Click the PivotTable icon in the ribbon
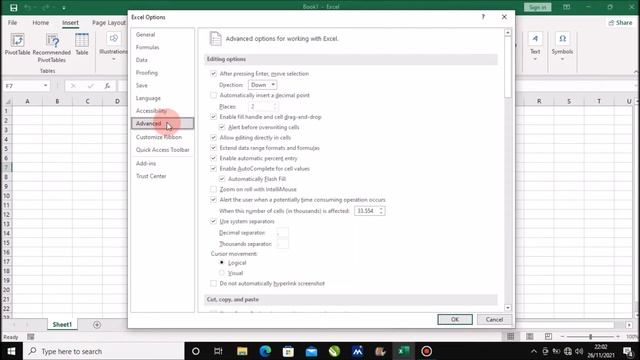 click(x=18, y=44)
